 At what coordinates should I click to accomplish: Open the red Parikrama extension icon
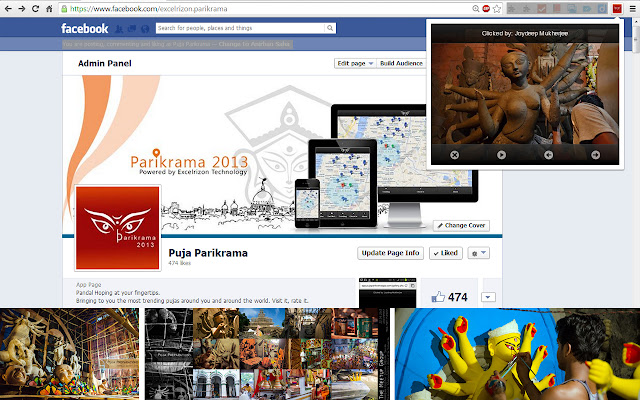[x=617, y=9]
